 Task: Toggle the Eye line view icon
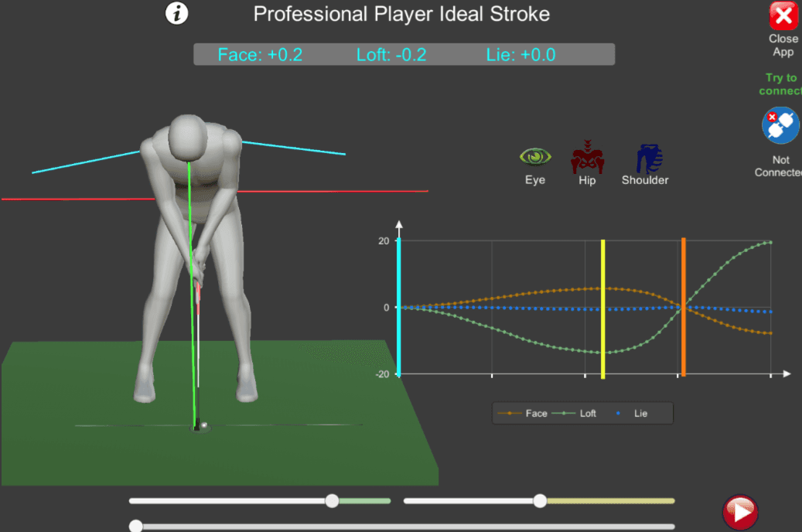coord(535,157)
